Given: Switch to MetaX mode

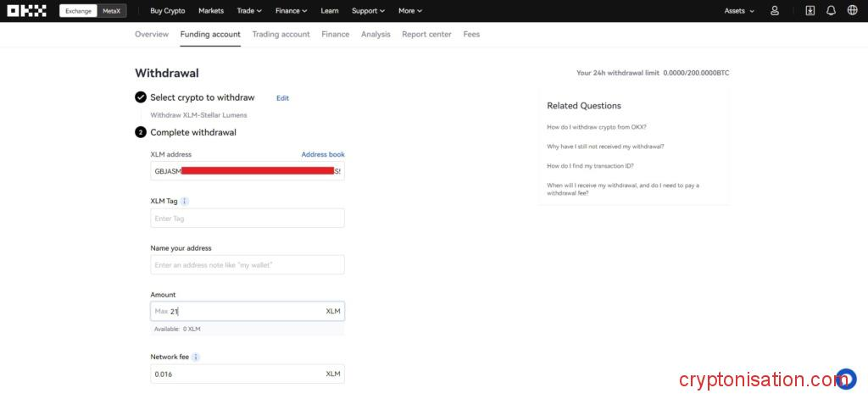Looking at the screenshot, I should [112, 11].
